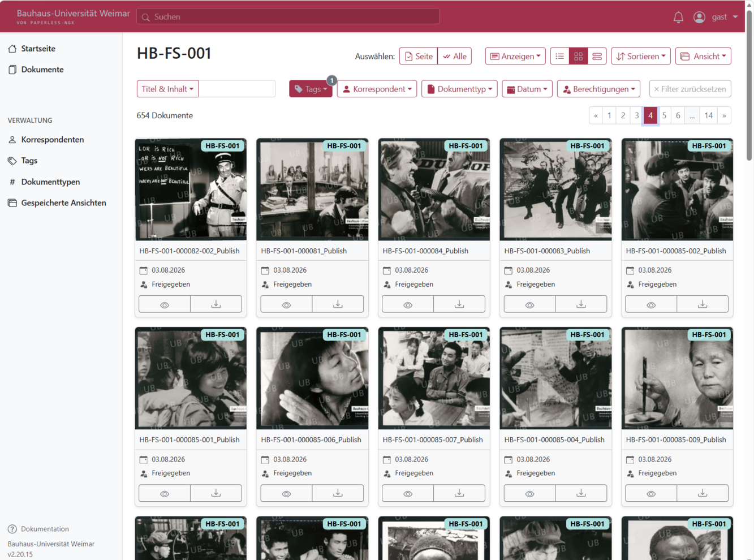Viewport: 754px width, 560px height.
Task: Go to page 3
Action: pyautogui.click(x=637, y=115)
